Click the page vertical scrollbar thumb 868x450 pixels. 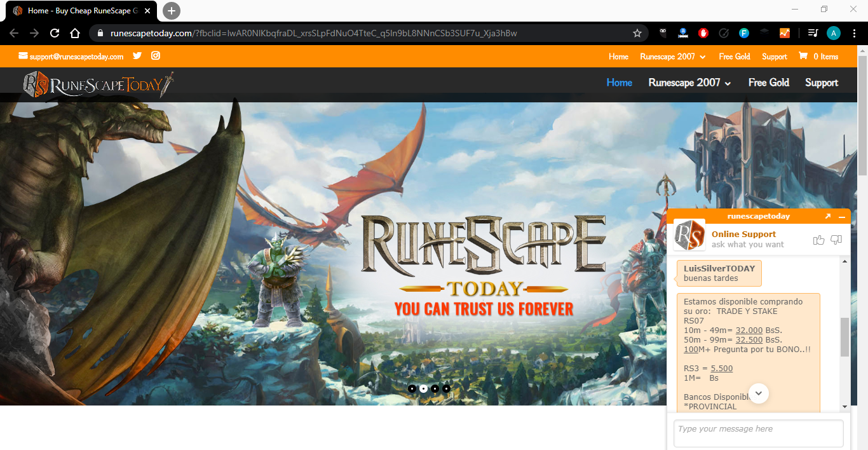pyautogui.click(x=862, y=114)
